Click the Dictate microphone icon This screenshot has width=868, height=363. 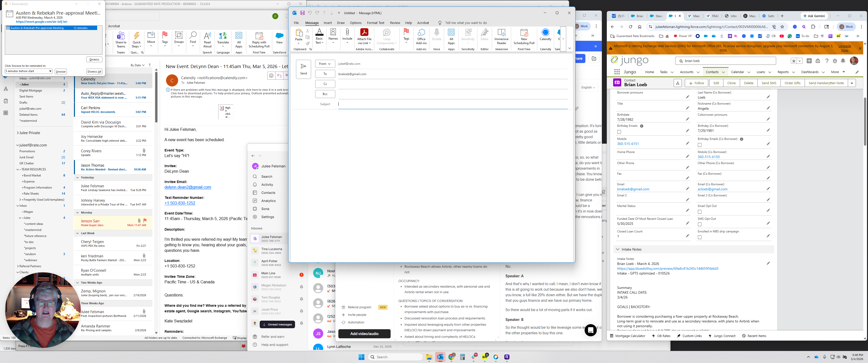click(x=436, y=33)
